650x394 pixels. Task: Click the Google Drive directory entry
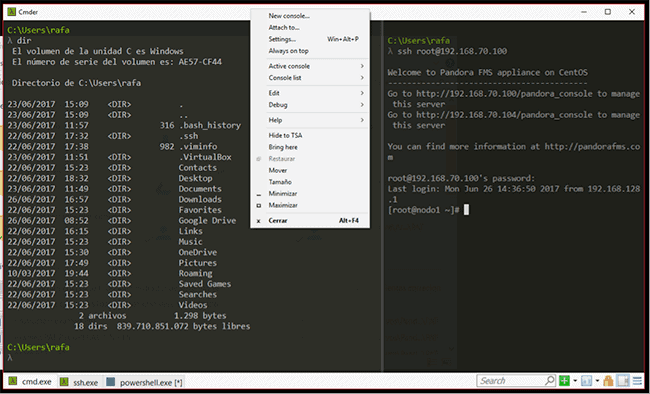click(207, 221)
